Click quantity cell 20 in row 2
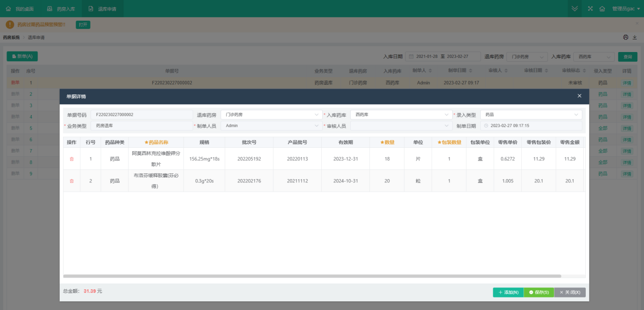This screenshot has width=644, height=310. coord(387,181)
